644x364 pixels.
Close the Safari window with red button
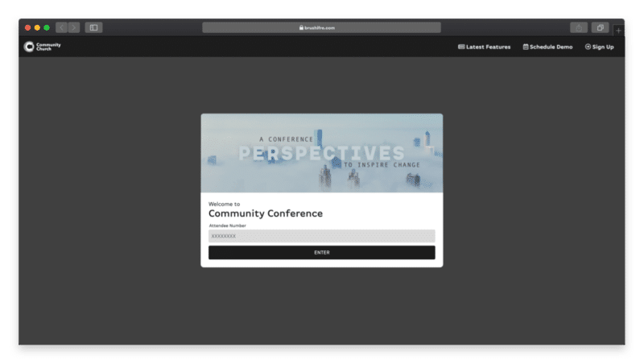pos(28,27)
